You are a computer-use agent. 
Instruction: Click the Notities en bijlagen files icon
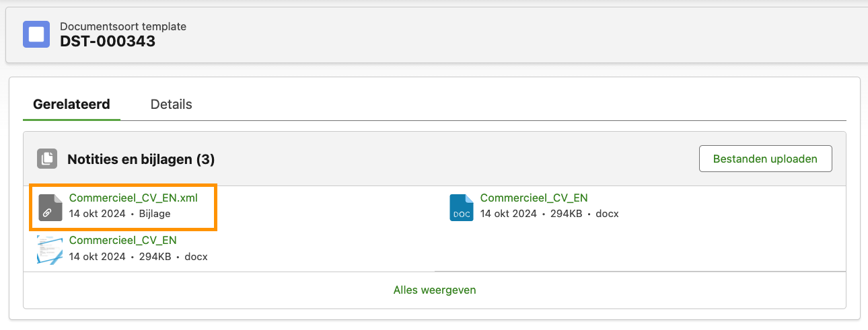[x=47, y=159]
